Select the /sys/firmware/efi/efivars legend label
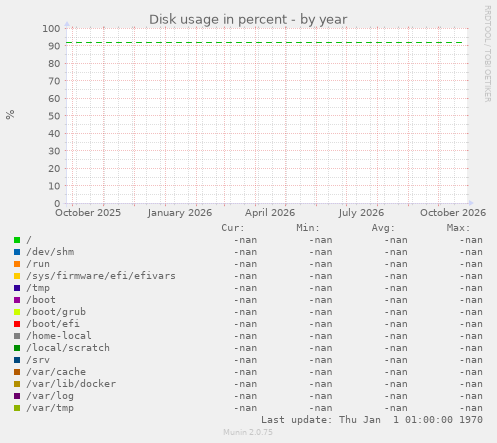This screenshot has width=497, height=443. pyautogui.click(x=101, y=276)
